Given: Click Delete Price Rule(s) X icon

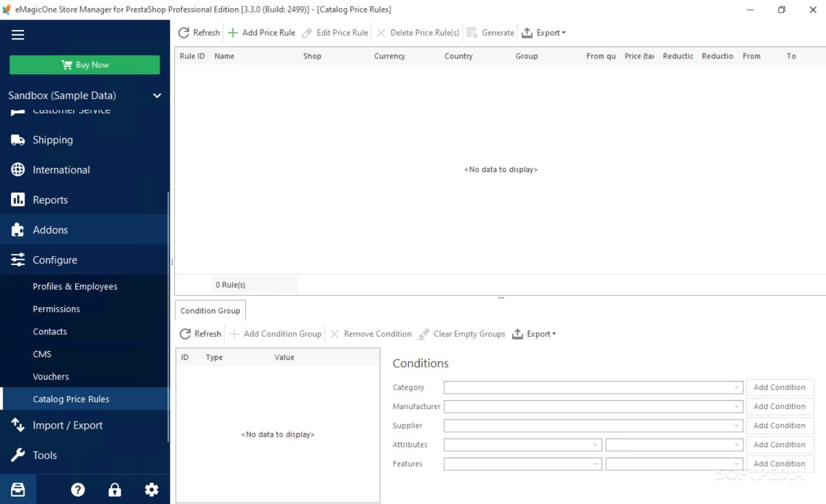Looking at the screenshot, I should [381, 33].
